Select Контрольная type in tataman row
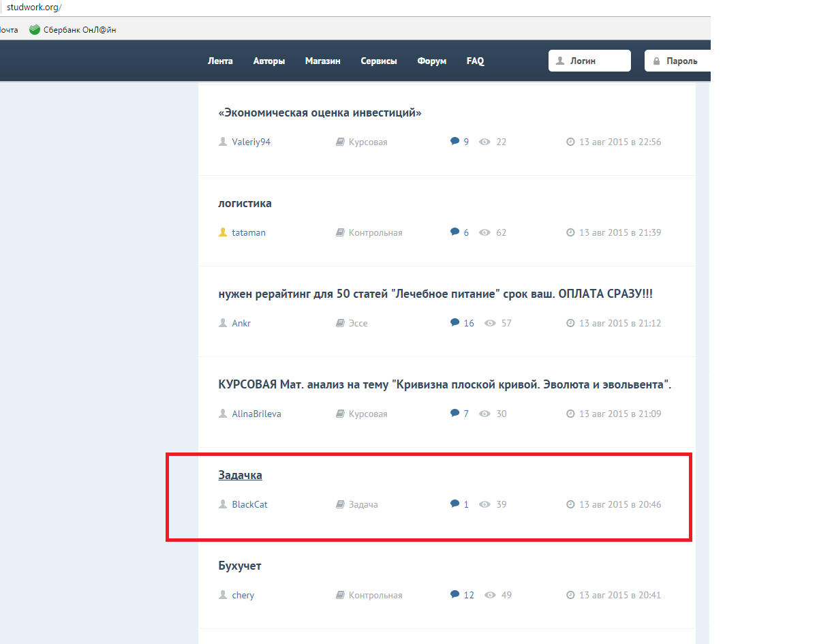Viewport: 817px width, 644px height. tap(375, 232)
